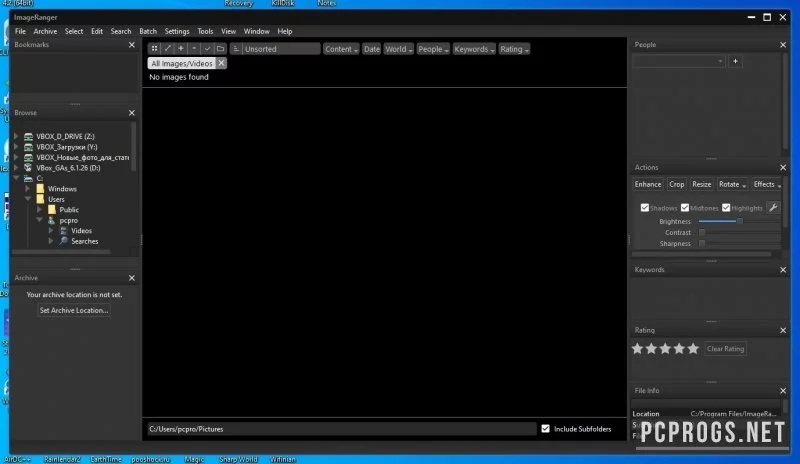Toggle the Shadows checkbox
This screenshot has width=800, height=464.
coord(645,208)
